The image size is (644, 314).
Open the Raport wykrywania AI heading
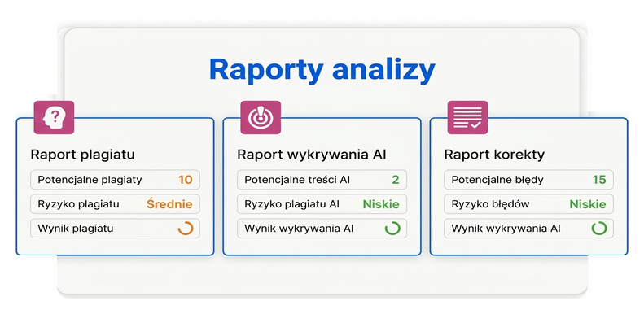(x=312, y=155)
